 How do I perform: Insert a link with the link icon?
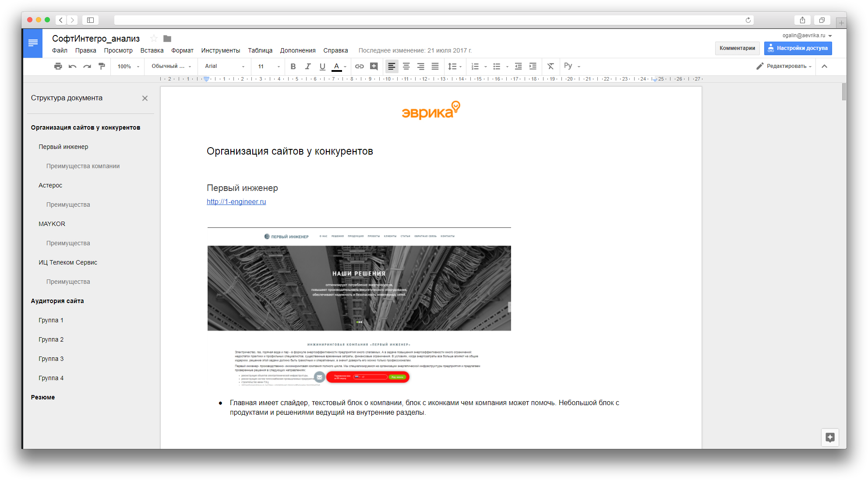tap(359, 66)
